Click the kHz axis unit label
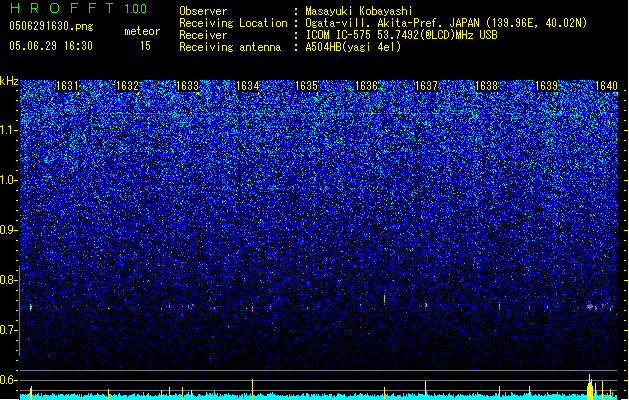The width and height of the screenshot is (629, 400). (9, 81)
